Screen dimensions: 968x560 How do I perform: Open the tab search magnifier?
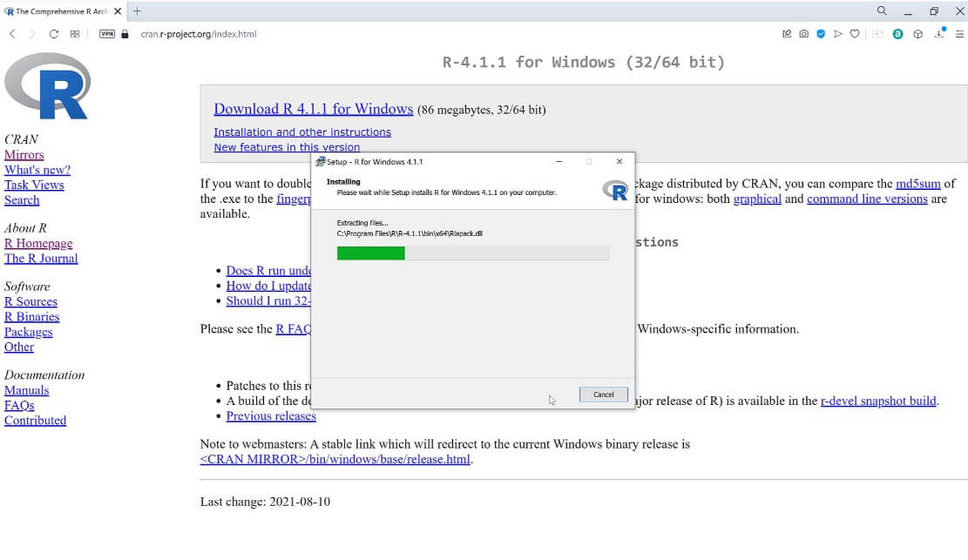(882, 10)
